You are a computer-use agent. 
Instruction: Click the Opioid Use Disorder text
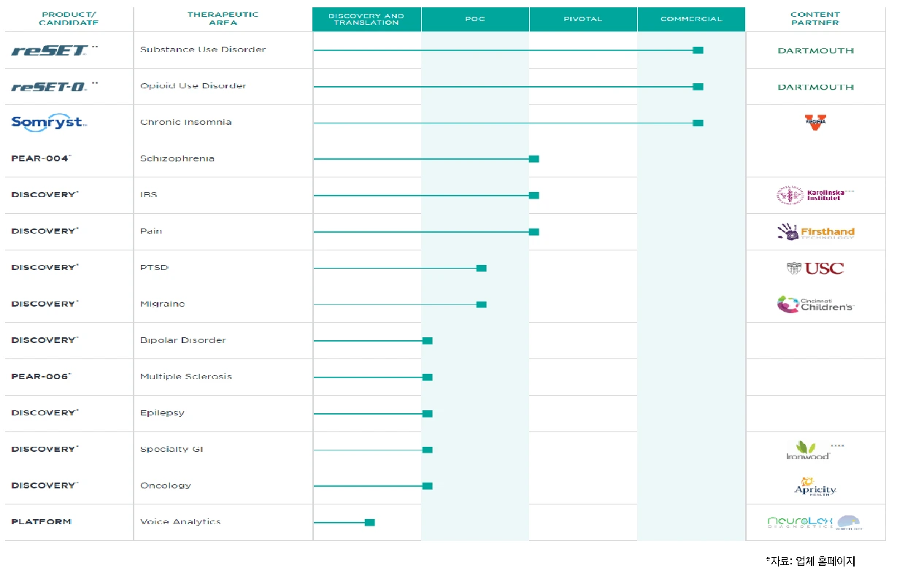(193, 86)
